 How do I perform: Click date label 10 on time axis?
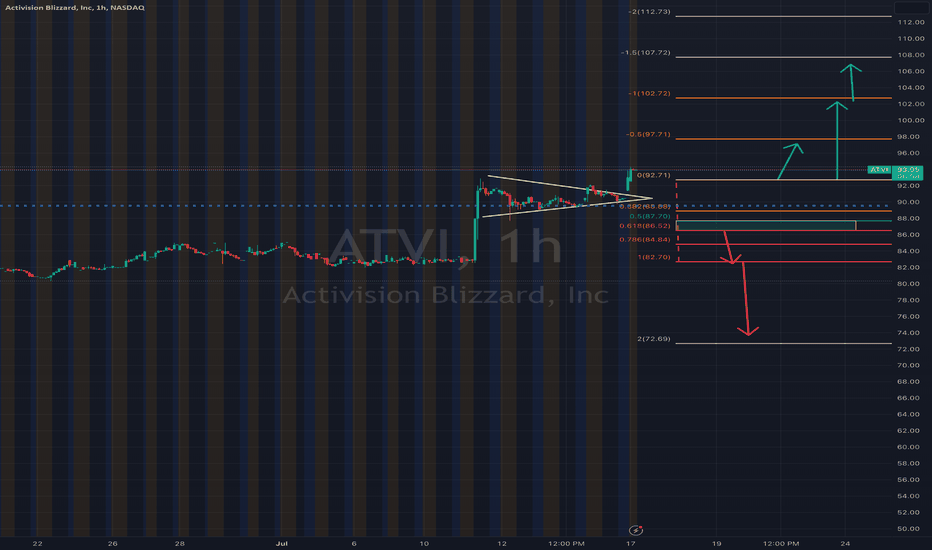tap(424, 543)
